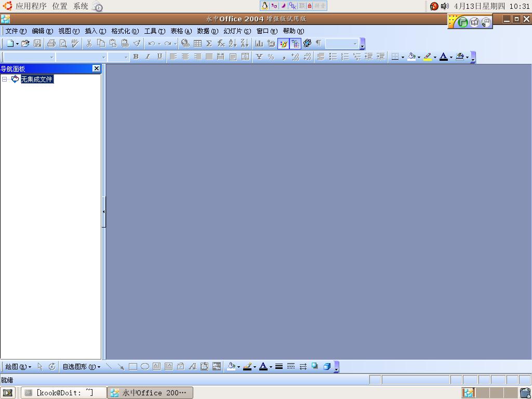
Task: Open the 应用程序 system menu
Action: coord(31,6)
